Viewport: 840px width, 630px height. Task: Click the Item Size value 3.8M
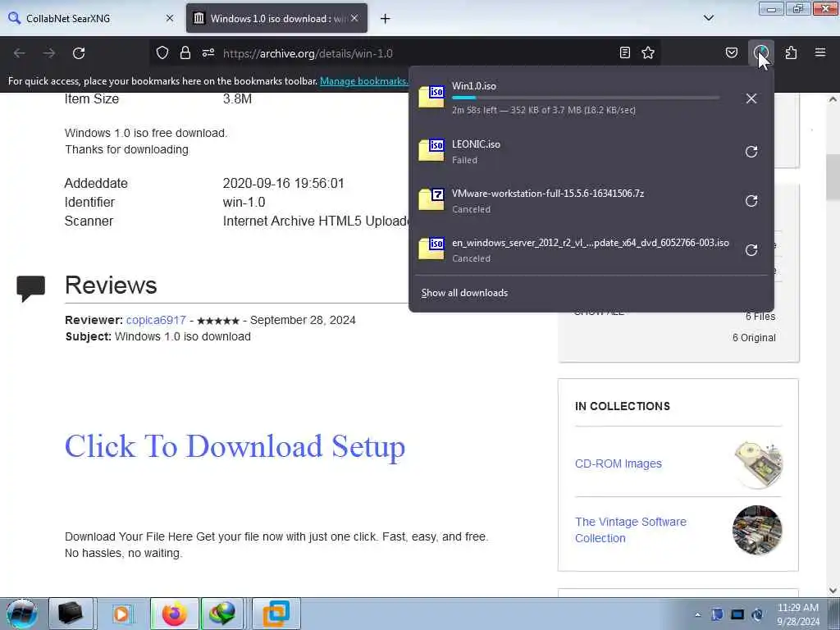point(237,99)
